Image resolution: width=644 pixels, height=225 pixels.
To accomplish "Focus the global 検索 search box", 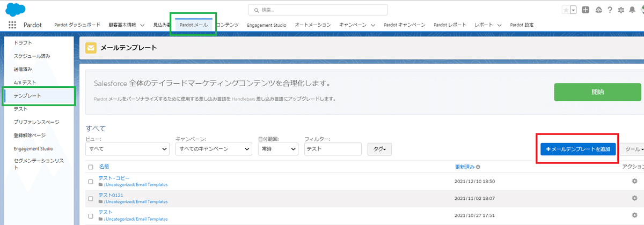I will tap(318, 10).
